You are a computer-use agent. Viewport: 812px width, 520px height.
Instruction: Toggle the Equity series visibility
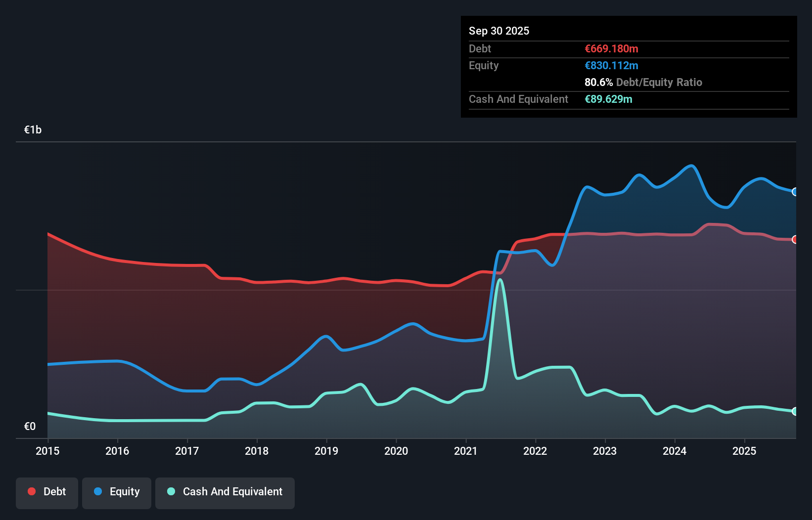point(116,492)
